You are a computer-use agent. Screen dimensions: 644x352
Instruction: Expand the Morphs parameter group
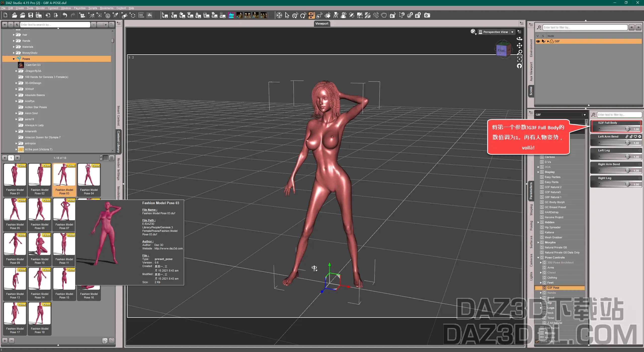point(538,242)
